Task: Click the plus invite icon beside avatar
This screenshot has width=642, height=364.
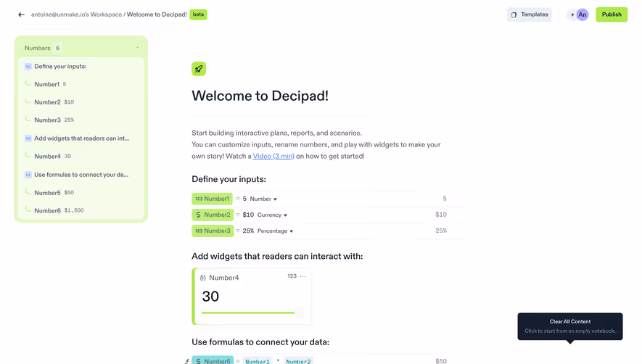Action: [x=572, y=15]
